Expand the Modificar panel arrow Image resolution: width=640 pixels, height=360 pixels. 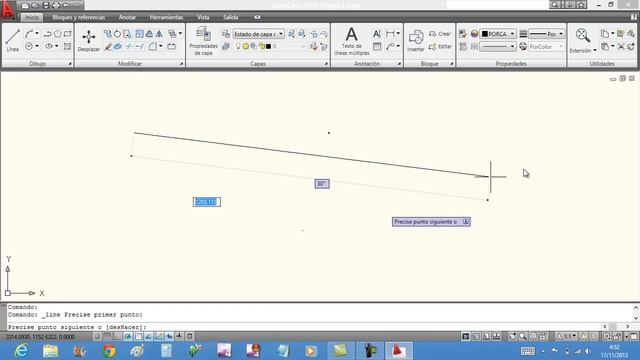[181, 64]
